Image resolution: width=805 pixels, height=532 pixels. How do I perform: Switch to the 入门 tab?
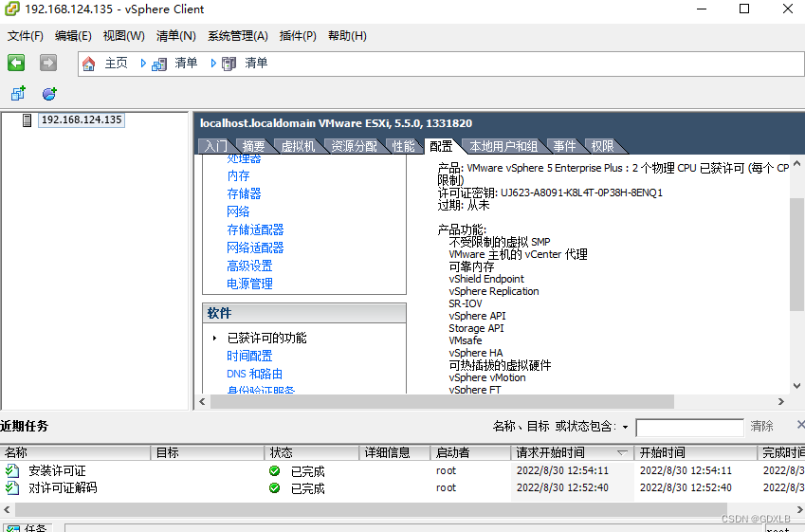pyautogui.click(x=215, y=146)
